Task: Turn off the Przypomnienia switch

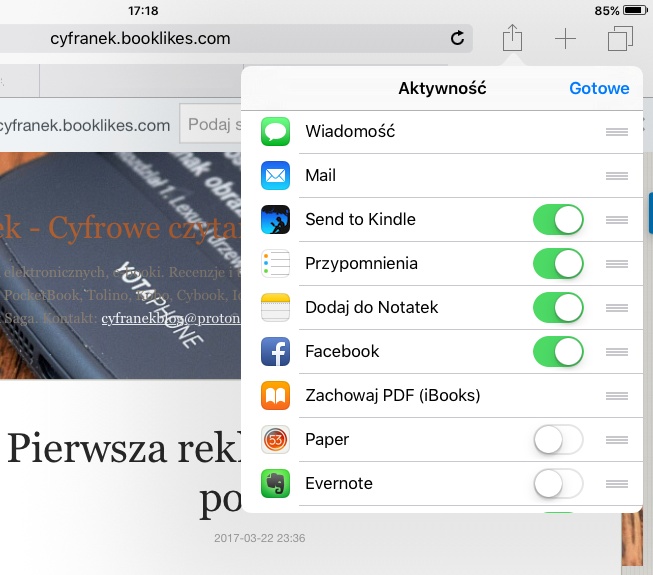Action: [558, 263]
